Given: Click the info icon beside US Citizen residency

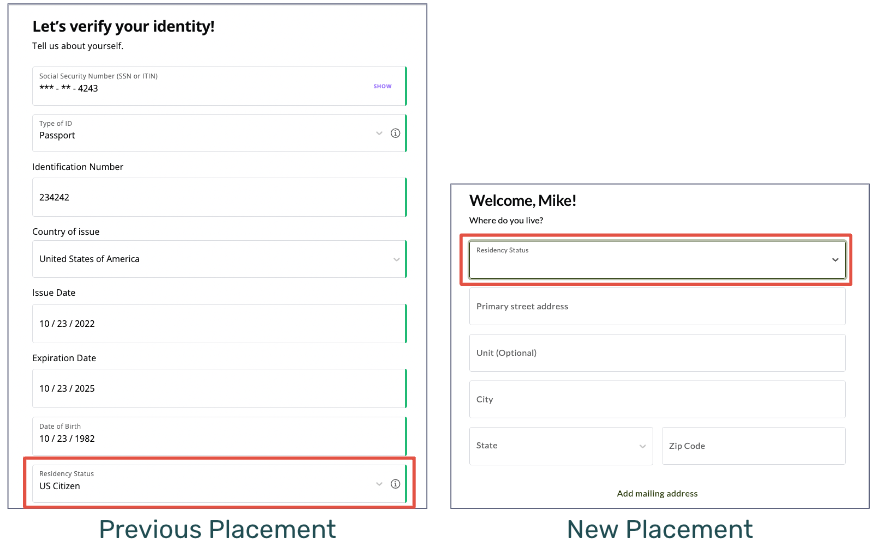Looking at the screenshot, I should (x=395, y=484).
